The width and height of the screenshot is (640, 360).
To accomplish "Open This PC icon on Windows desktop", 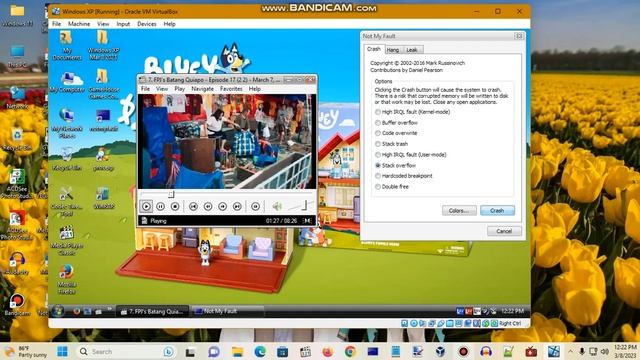I will coord(17,56).
